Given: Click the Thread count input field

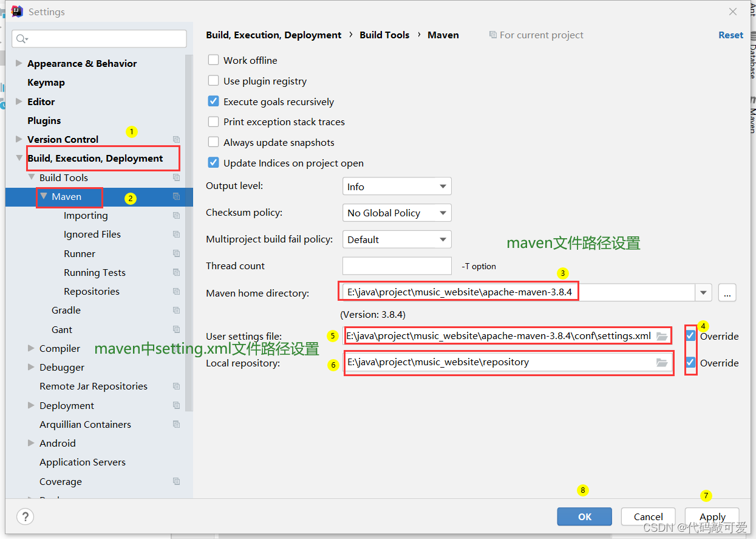Looking at the screenshot, I should pyautogui.click(x=397, y=266).
